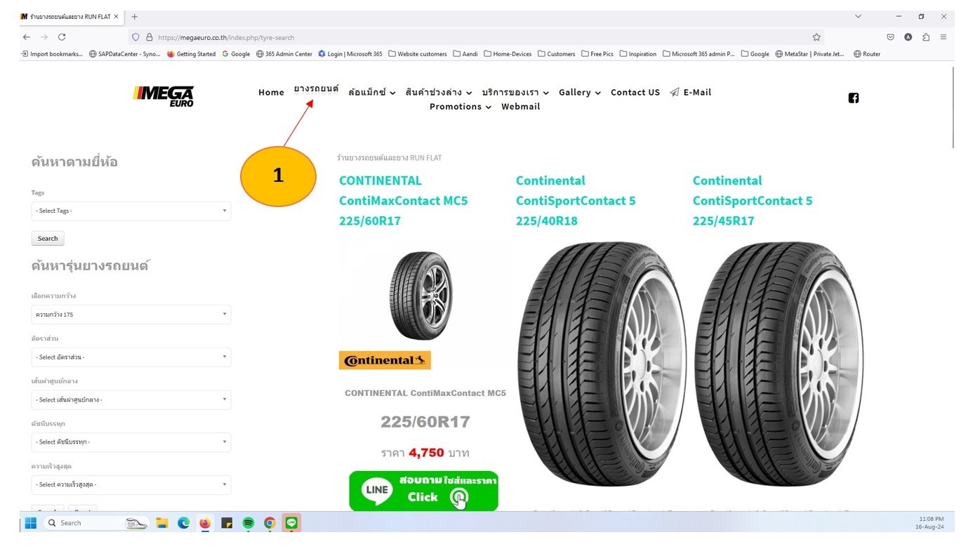The width and height of the screenshot is (980, 556).
Task: Open a new browser tab with plus
Action: click(134, 16)
